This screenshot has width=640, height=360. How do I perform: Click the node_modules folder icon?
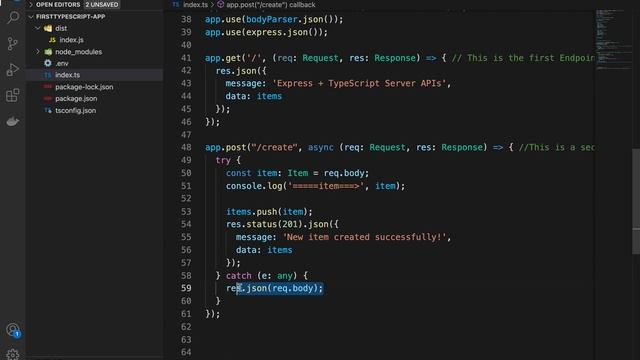coord(48,52)
